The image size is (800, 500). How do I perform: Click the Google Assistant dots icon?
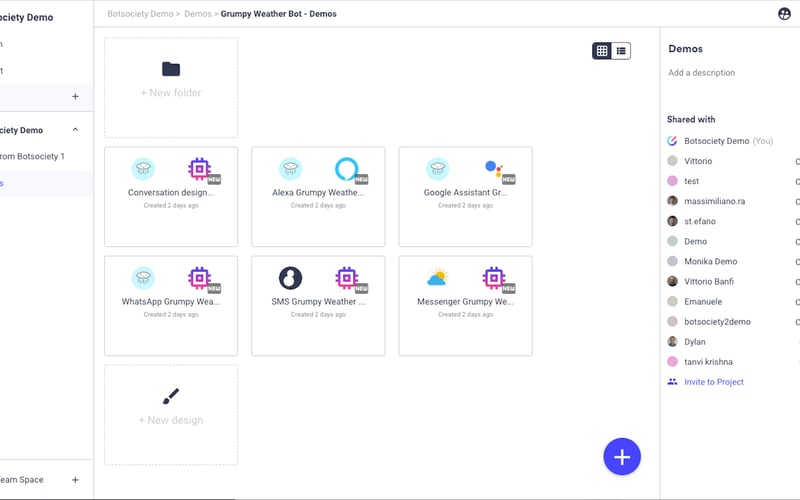(x=493, y=168)
